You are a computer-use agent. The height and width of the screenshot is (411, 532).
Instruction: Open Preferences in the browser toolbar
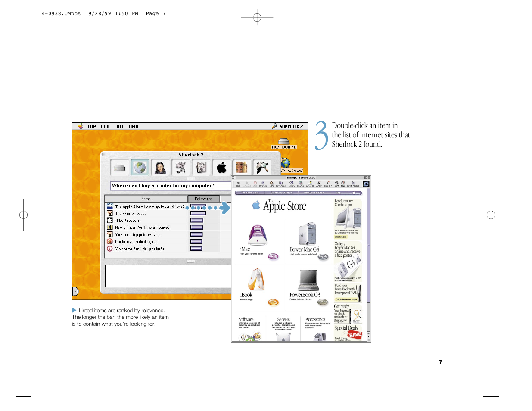tap(353, 184)
